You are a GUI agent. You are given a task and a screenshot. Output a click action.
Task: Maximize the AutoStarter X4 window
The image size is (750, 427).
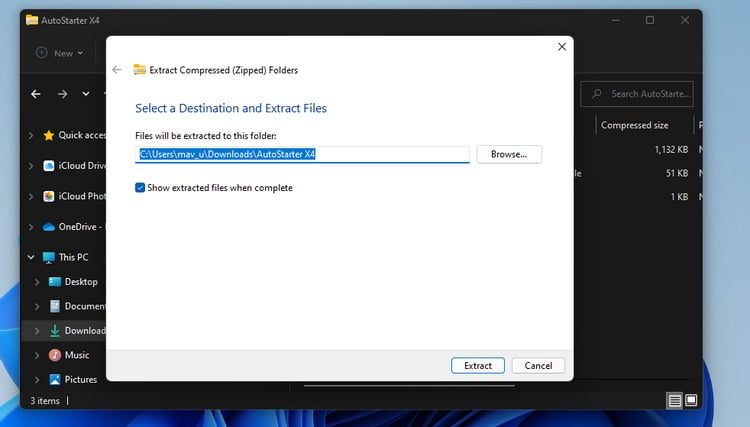[x=650, y=20]
